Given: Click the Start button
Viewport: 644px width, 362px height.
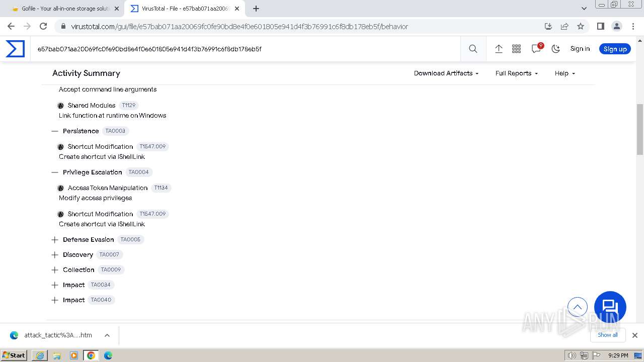Looking at the screenshot, I should click(14, 355).
